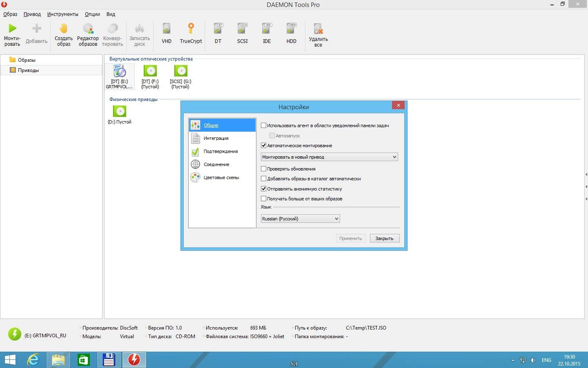Viewport: 588px width, 368px height.
Task: Click the Закрыть button
Action: pyautogui.click(x=384, y=238)
